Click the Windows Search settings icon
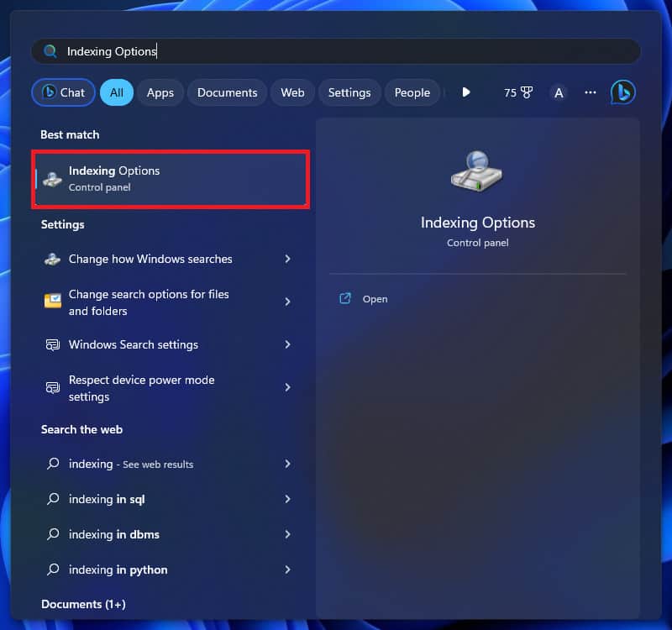This screenshot has height=630, width=672. 53,344
